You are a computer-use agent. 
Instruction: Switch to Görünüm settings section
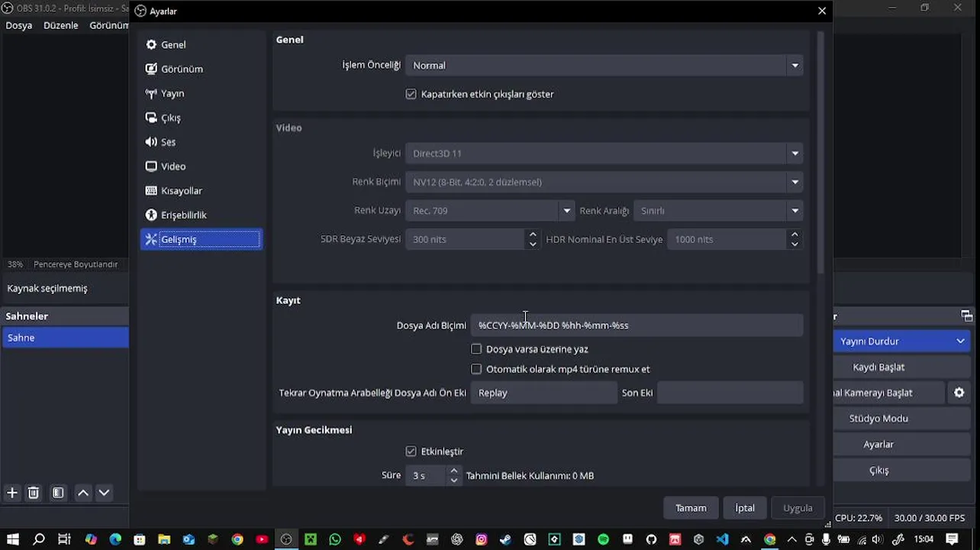201,69
